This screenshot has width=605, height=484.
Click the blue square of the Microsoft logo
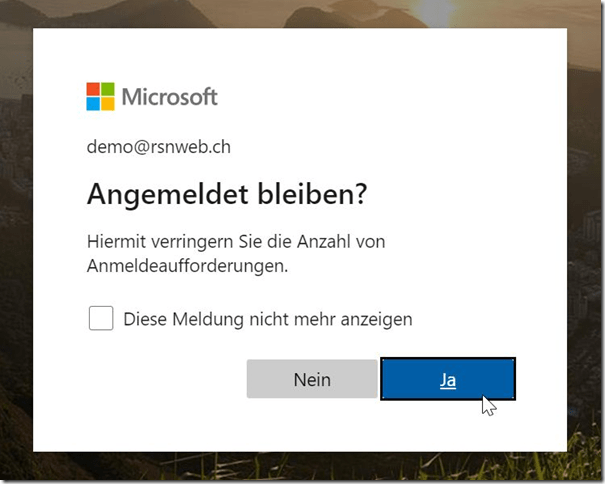click(x=94, y=103)
